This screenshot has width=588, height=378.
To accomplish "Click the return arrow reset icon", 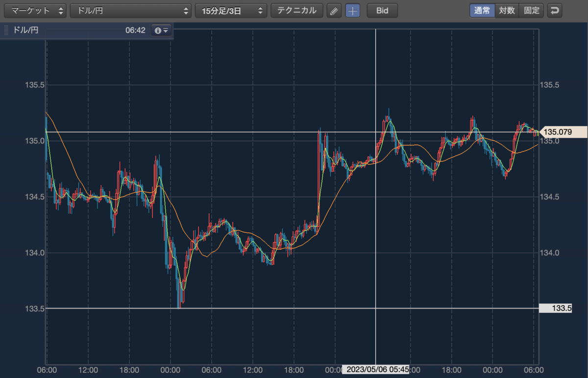I will (555, 10).
